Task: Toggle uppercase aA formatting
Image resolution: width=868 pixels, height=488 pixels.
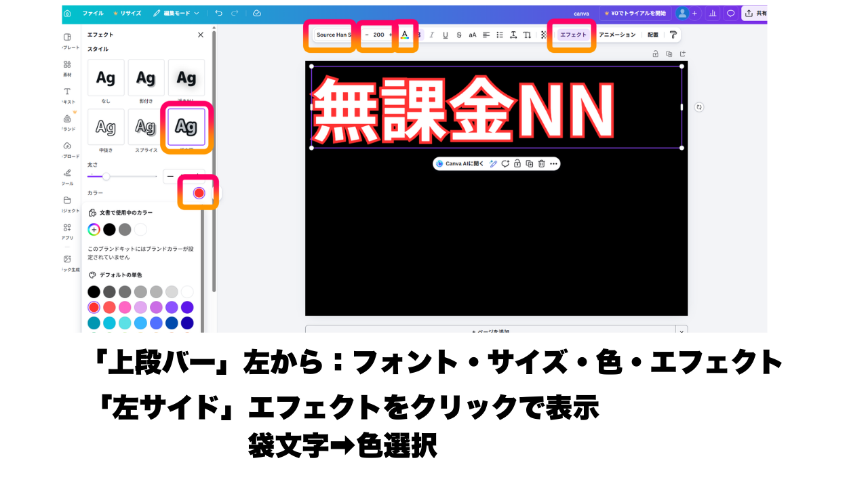Action: (x=473, y=35)
